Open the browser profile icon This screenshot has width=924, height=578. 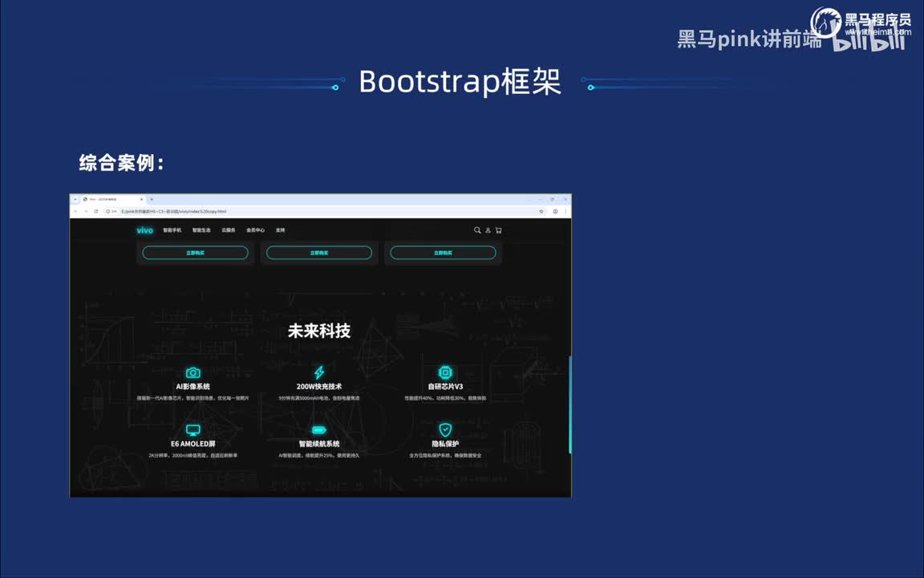[555, 211]
